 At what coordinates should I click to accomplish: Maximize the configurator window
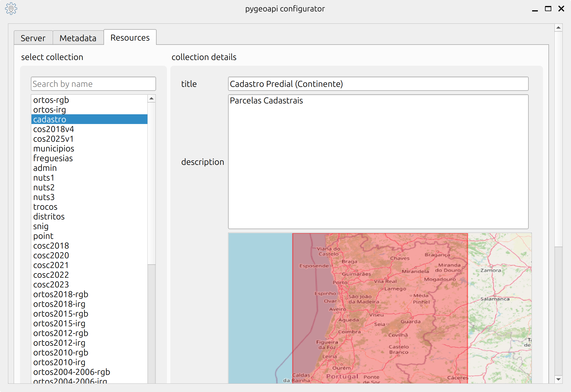548,9
